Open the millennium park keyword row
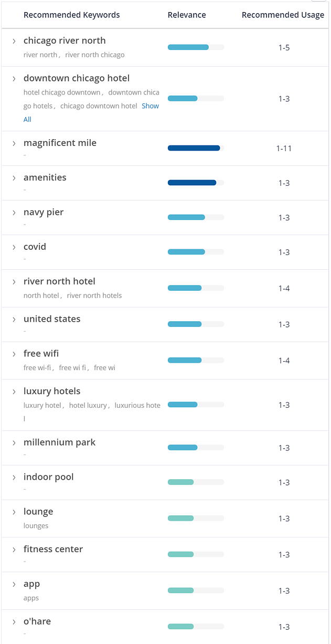 pos(14,442)
